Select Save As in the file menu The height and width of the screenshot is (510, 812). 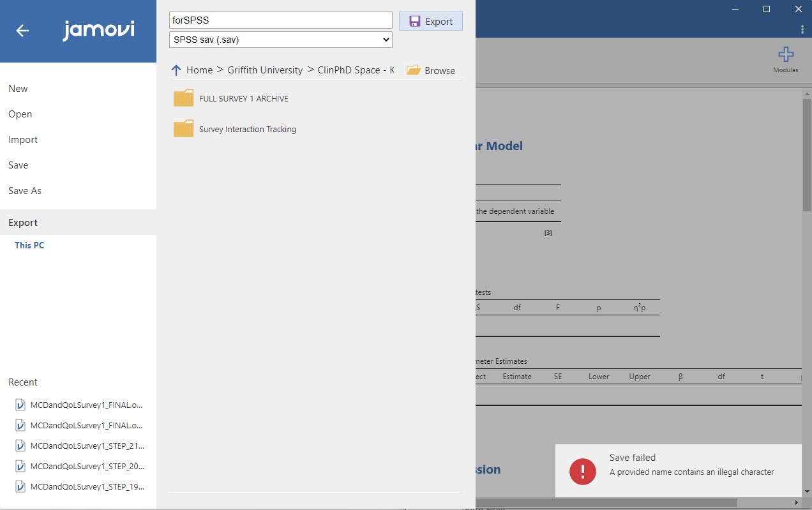click(78, 191)
